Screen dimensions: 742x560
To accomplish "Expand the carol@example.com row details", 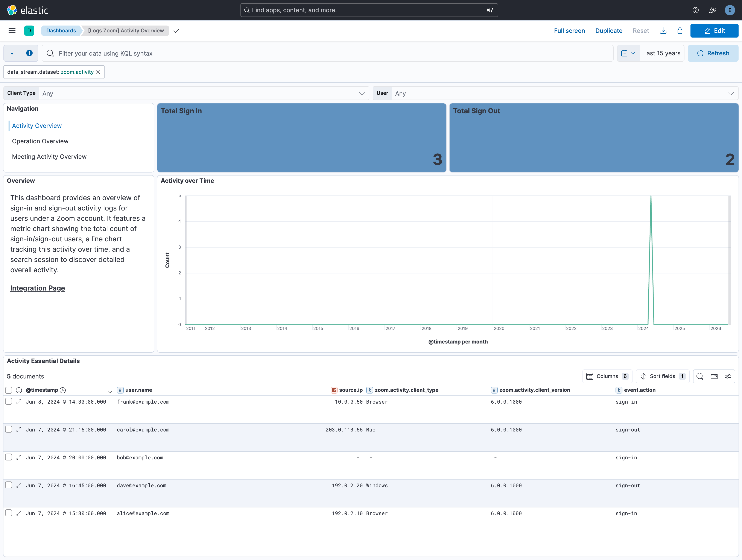I will 19,430.
